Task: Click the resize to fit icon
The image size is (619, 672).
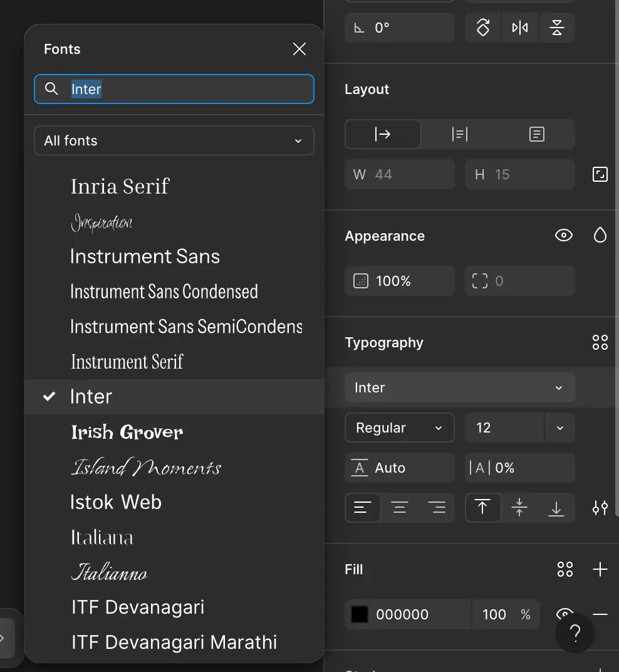Action: (x=600, y=174)
